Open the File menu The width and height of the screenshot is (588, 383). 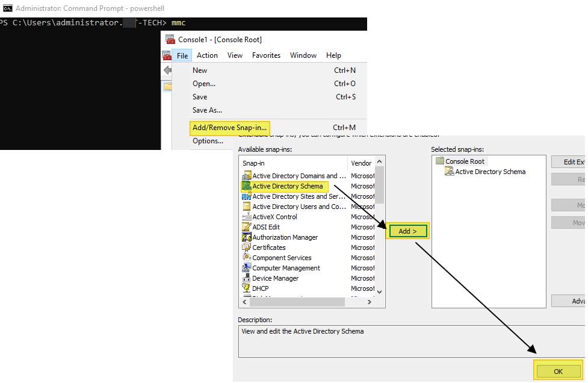[x=182, y=55]
